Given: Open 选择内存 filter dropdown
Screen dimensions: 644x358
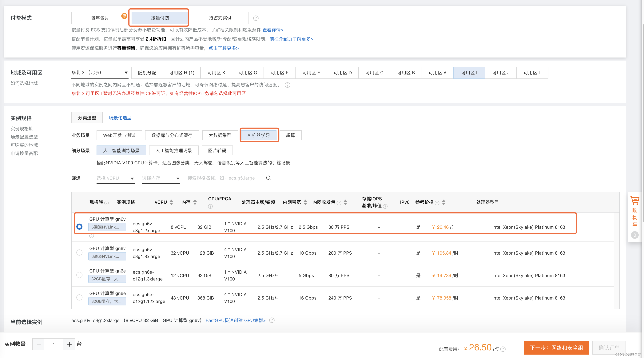Looking at the screenshot, I should click(x=161, y=178).
